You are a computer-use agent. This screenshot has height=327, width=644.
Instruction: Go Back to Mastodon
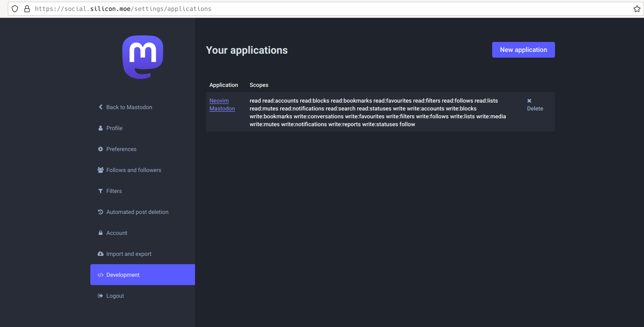tap(143, 107)
